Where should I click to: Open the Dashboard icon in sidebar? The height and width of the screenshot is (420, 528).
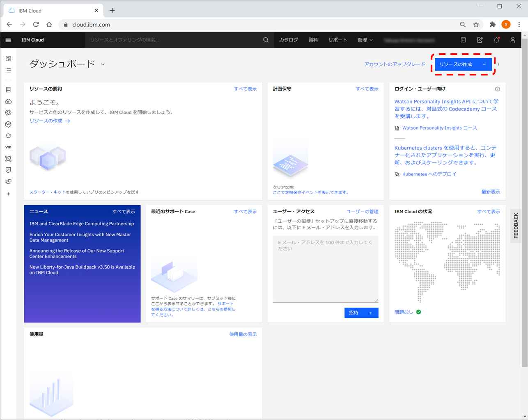click(8, 59)
